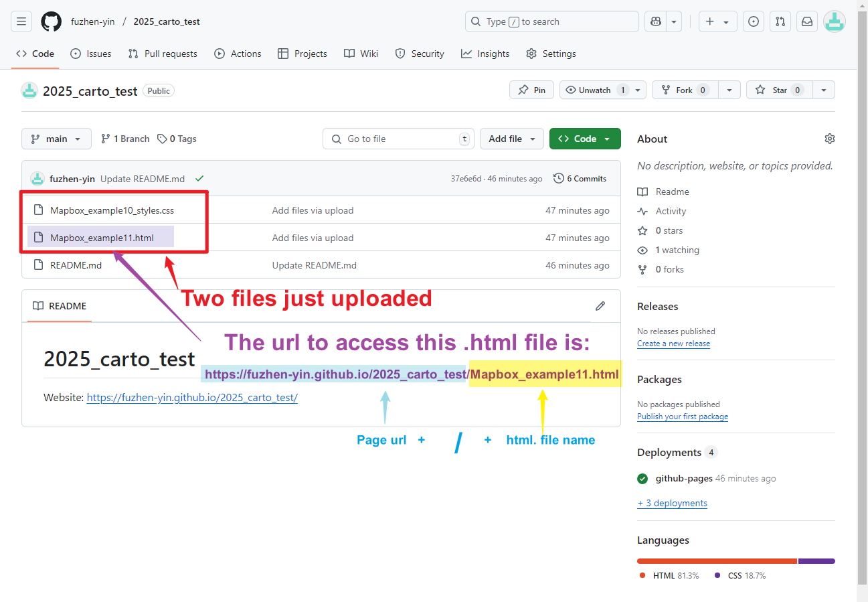Click Publish your first package

click(x=683, y=417)
